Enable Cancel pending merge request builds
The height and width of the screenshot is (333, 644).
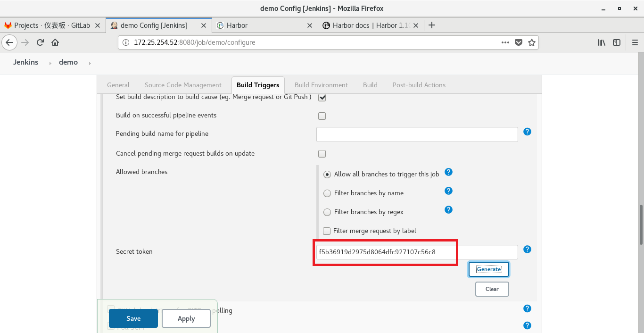(322, 154)
